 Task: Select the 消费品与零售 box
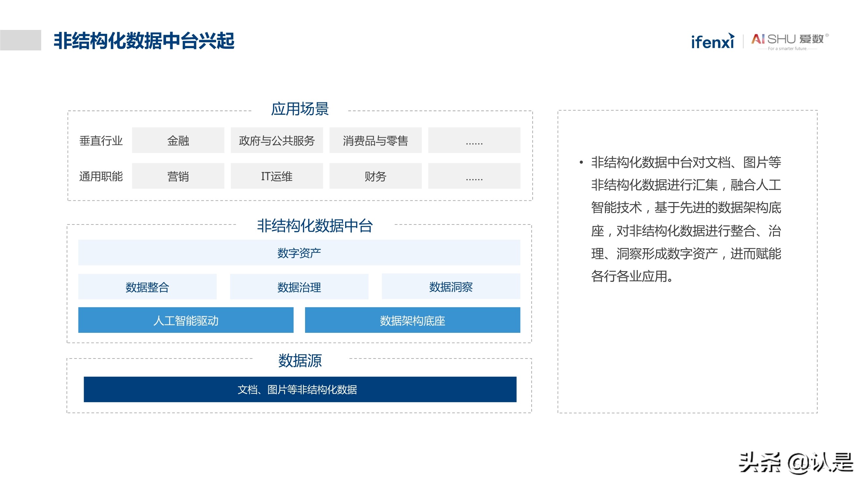[x=375, y=141]
